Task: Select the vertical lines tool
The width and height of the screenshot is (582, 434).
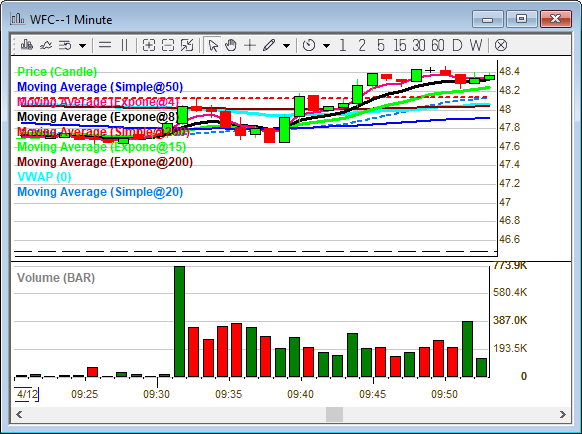Action: [x=125, y=46]
